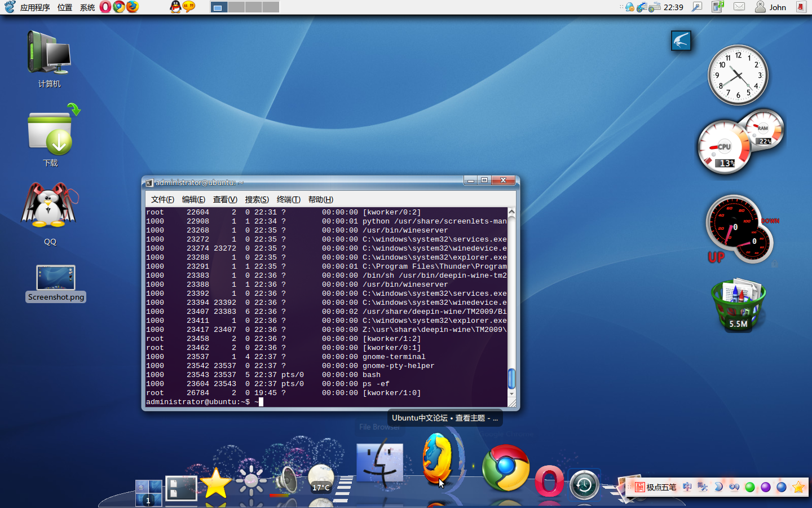Click the 'ps -ef' process row text
The image size is (812, 508).
coord(376,384)
